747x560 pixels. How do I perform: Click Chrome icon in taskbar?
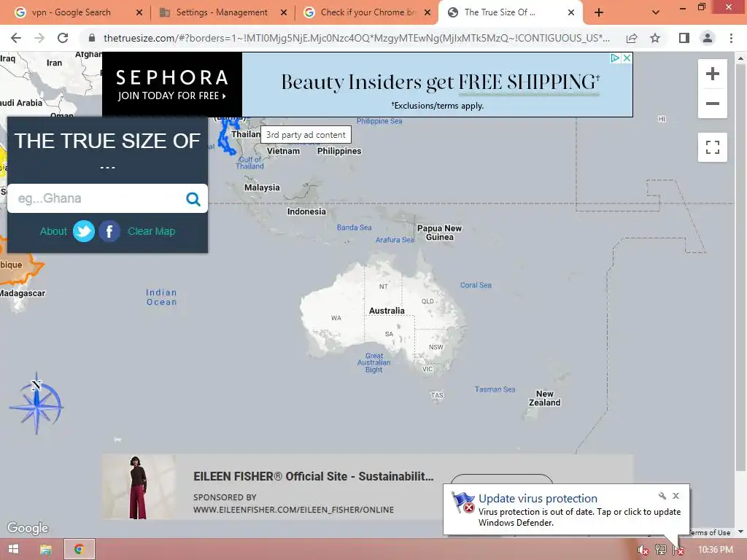79,550
